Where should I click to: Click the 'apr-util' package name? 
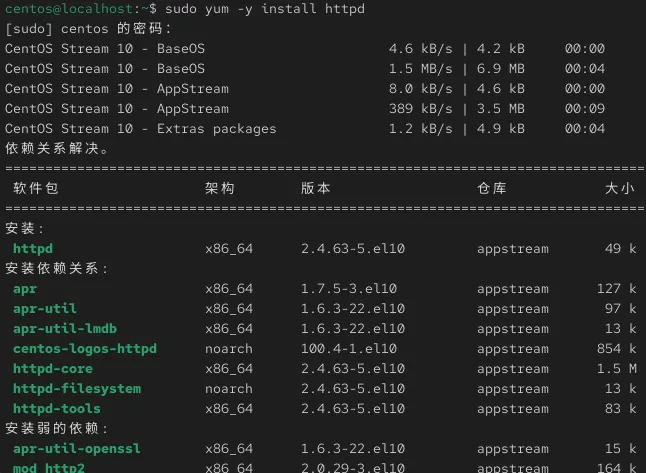(x=44, y=309)
